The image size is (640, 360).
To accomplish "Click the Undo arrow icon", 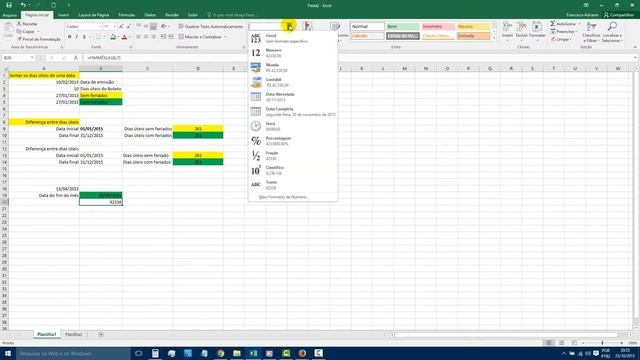I will coord(23,5).
